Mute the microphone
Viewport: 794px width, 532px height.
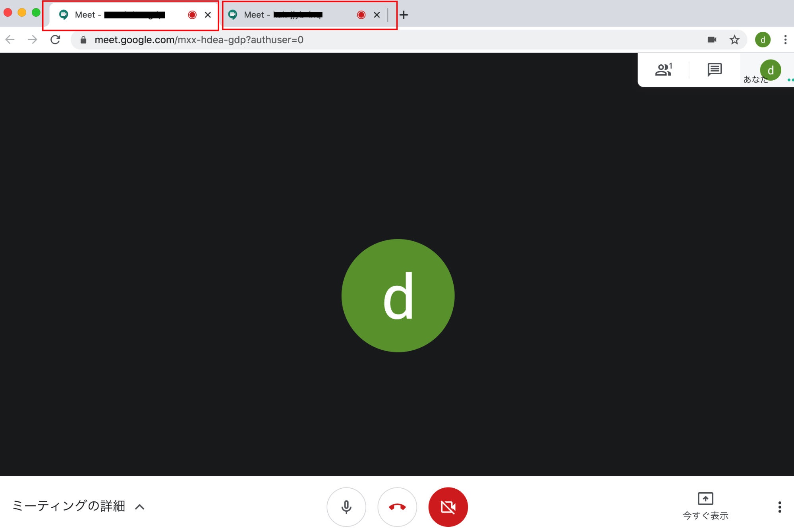[346, 507]
